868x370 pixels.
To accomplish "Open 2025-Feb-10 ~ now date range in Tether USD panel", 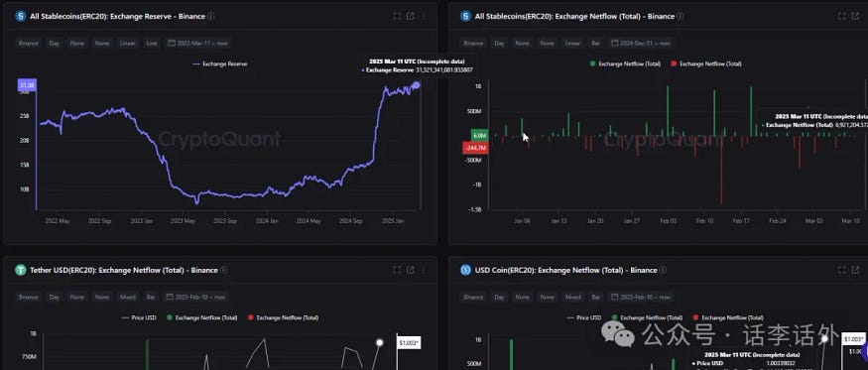I will pos(196,297).
